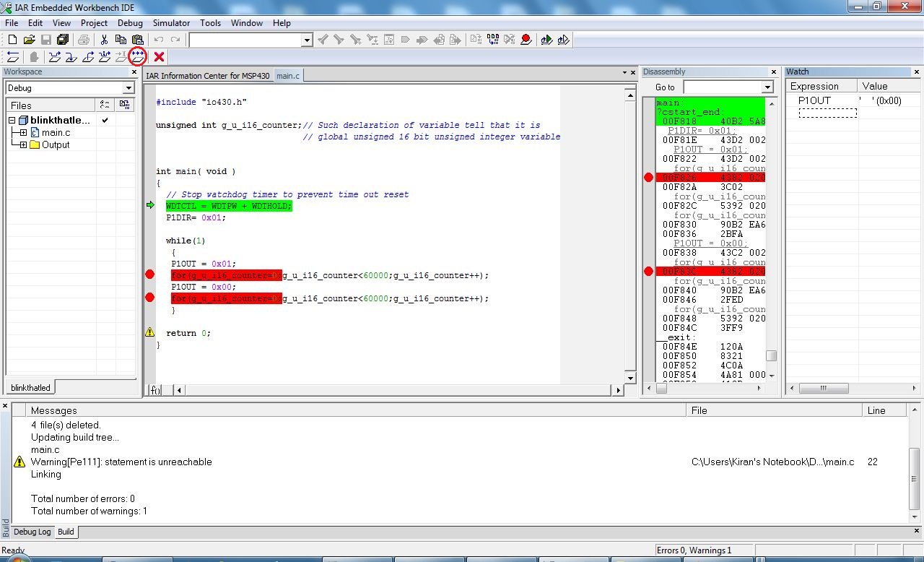924x562 pixels.
Task: Select the Build messages tab
Action: pos(66,532)
